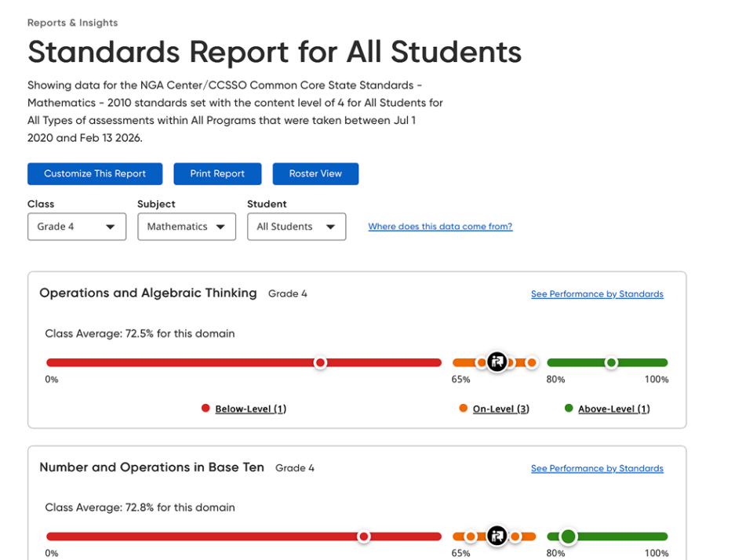The width and height of the screenshot is (753, 560).
Task: Open the Student dropdown showing All Students
Action: [x=296, y=227]
